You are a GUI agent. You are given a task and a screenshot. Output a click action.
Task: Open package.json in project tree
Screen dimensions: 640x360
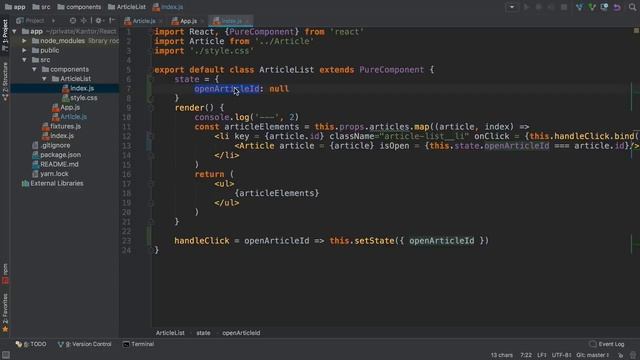(56, 155)
